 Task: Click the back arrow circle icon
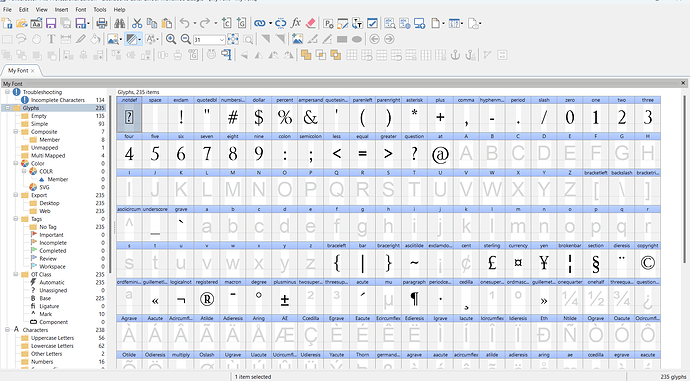(x=374, y=39)
